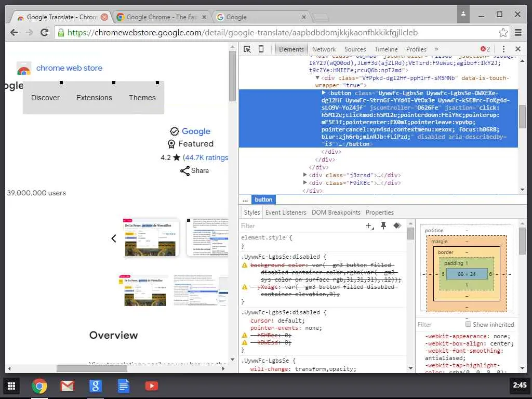Click the inspect element picker icon
Image resolution: width=532 pixels, height=399 pixels.
pos(247,49)
